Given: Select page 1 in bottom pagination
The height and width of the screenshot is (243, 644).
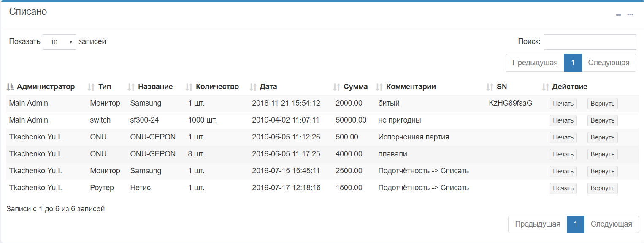Looking at the screenshot, I should click(576, 224).
